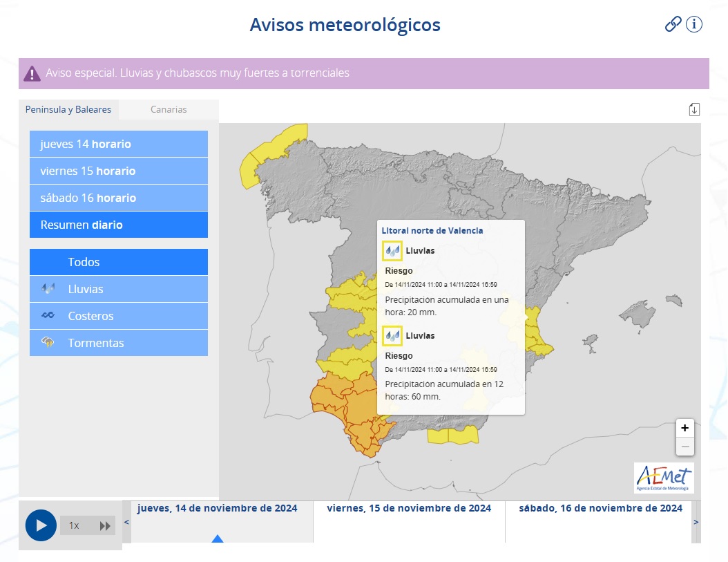
Task: Open the information icon at top right
Action: click(693, 24)
